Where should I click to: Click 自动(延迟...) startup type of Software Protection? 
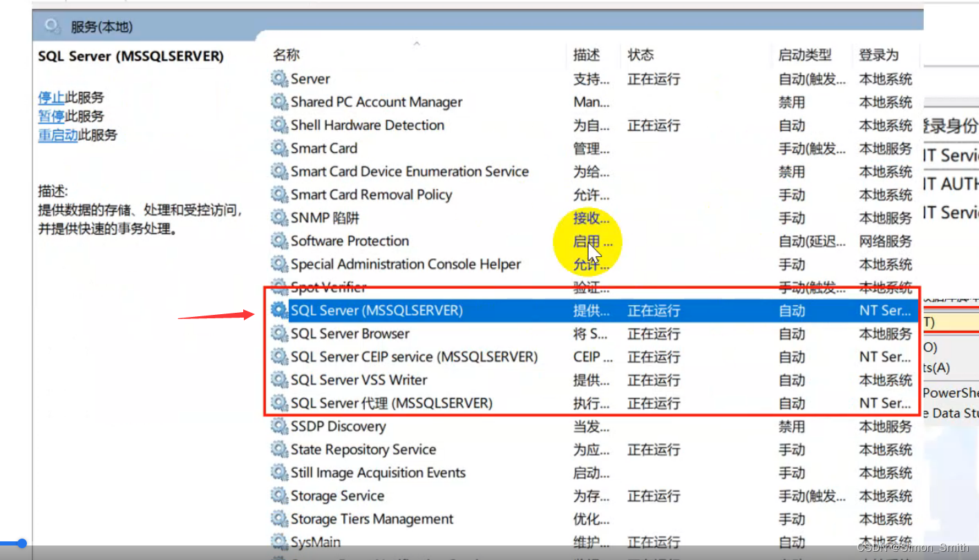click(x=812, y=241)
